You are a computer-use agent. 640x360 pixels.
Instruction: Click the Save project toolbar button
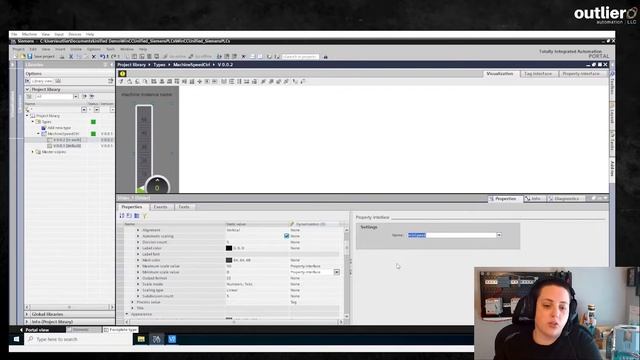coord(41,56)
